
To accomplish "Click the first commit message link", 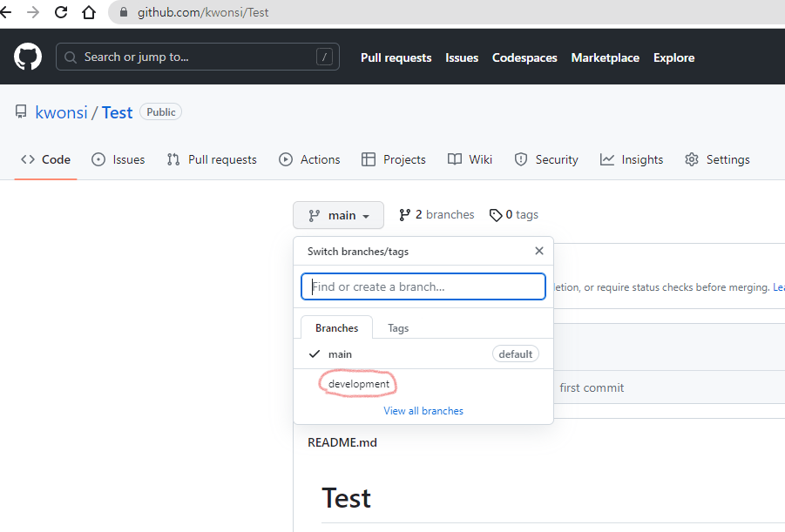I will pos(592,387).
